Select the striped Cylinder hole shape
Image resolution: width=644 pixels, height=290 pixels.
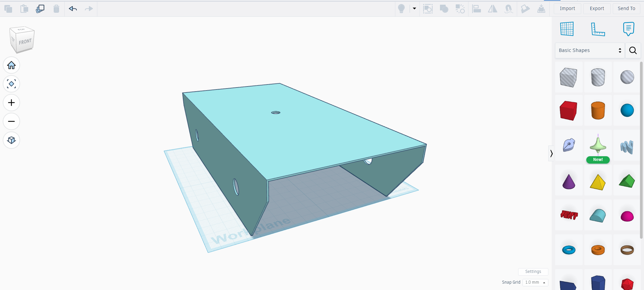click(x=598, y=77)
